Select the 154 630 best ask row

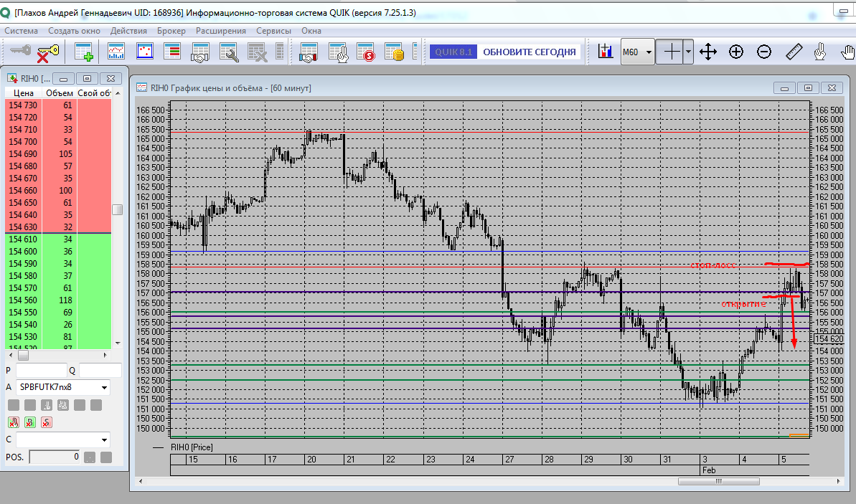pyautogui.click(x=58, y=227)
